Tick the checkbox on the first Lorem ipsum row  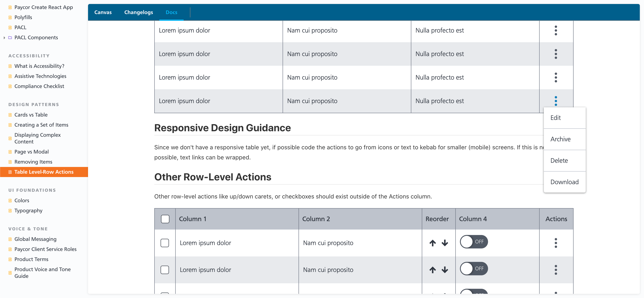(165, 243)
